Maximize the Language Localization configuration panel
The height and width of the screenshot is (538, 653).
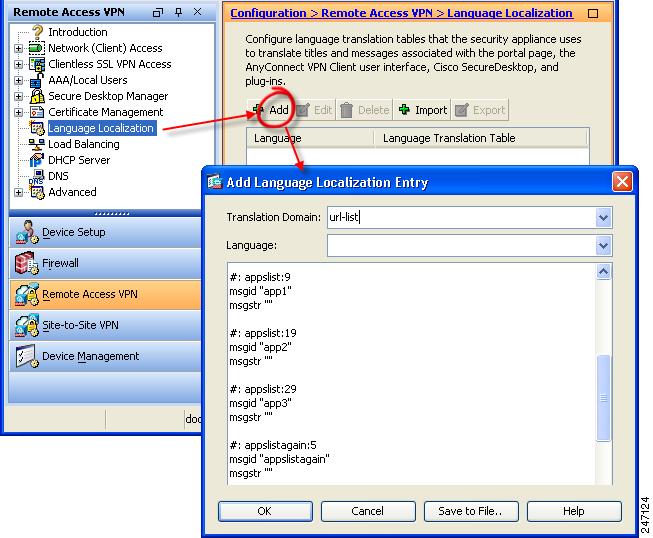tap(593, 14)
